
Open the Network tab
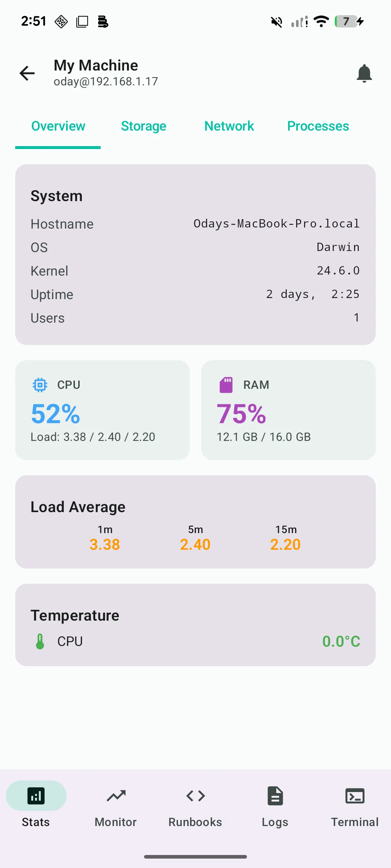[229, 126]
